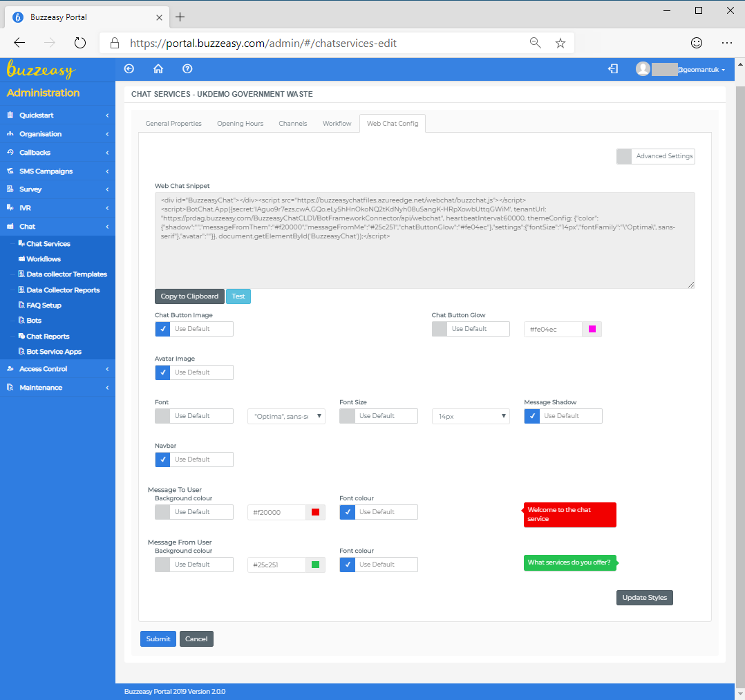
Task: Open a new browser tab
Action: click(x=180, y=17)
